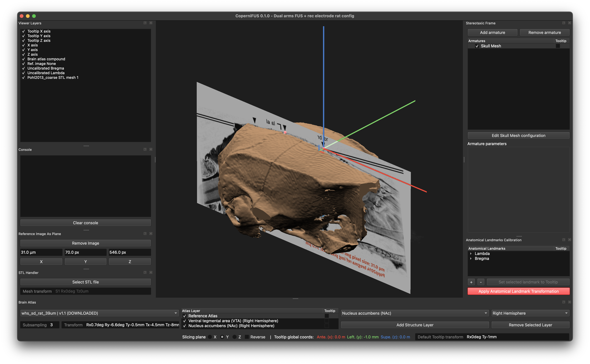The width and height of the screenshot is (590, 364).
Task: Close the Console panel
Action: coord(151,149)
